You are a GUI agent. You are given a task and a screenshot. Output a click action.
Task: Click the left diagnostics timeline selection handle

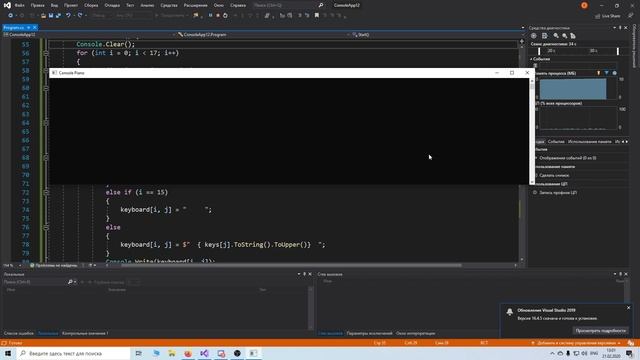pyautogui.click(x=539, y=51)
